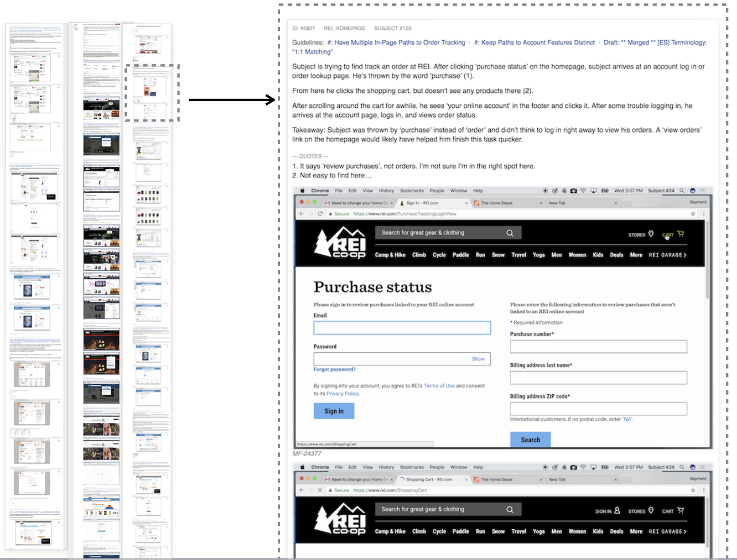
Task: Click the Sign In person icon on ShoppingCart page
Action: [x=616, y=510]
